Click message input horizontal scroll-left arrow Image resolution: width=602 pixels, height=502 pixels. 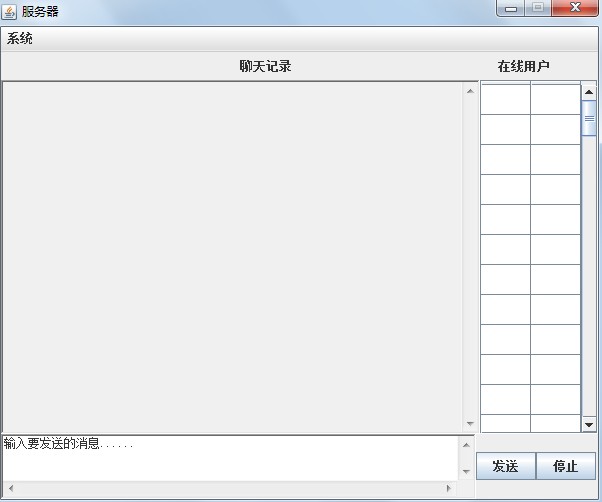coord(11,488)
